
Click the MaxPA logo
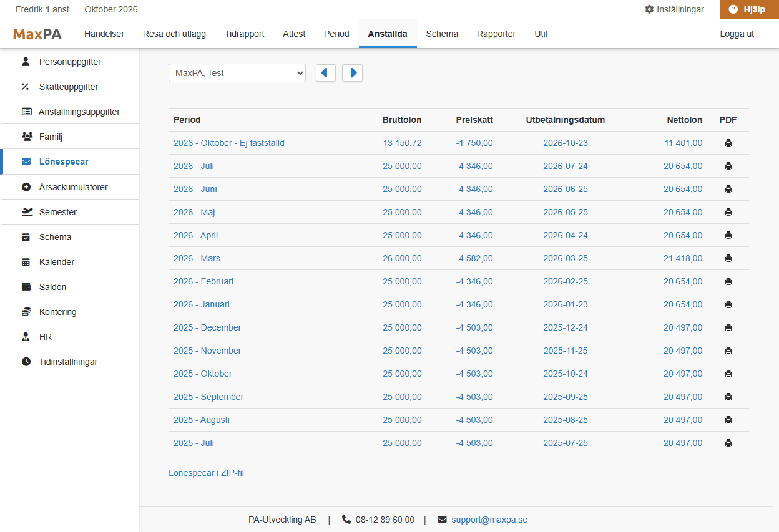(37, 34)
